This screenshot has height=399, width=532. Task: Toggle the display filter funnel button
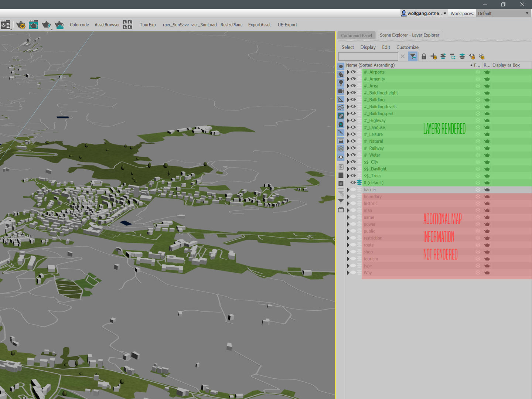click(x=413, y=56)
